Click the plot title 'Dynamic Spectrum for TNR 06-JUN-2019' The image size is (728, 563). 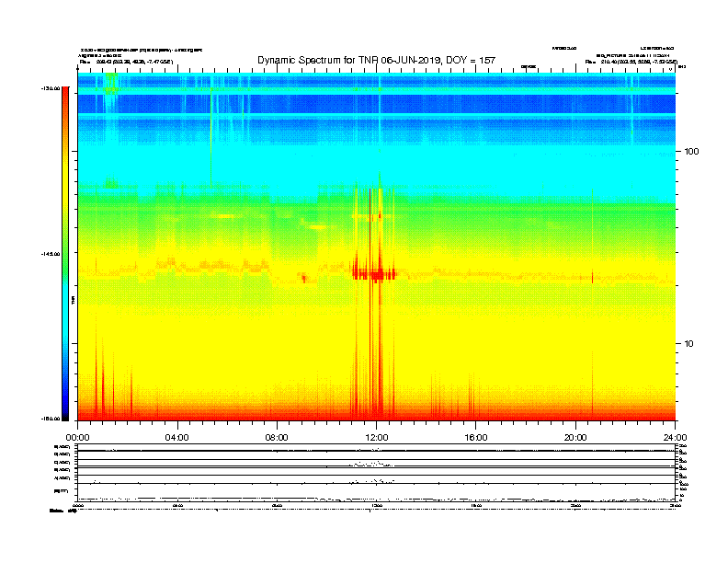376,60
